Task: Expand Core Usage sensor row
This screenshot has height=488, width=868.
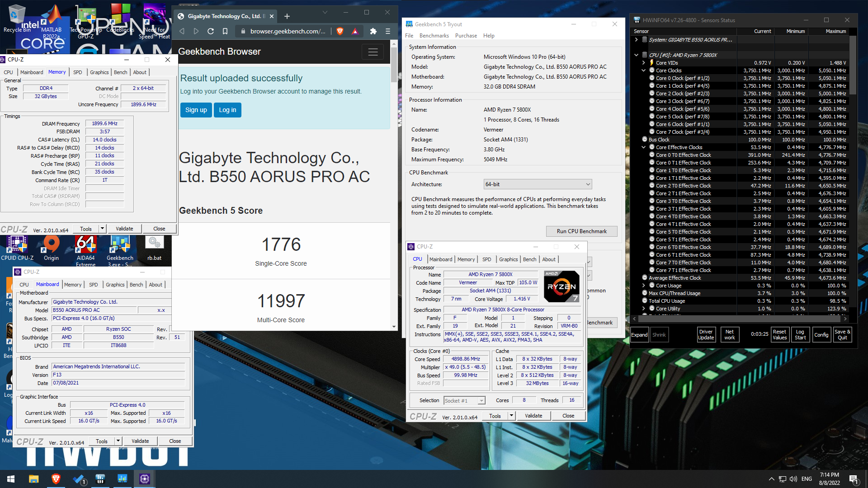Action: coord(644,286)
